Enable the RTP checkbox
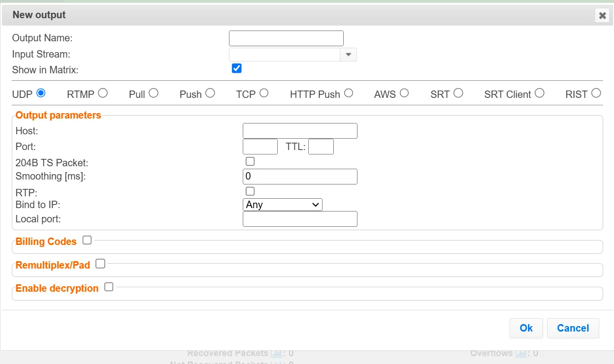Viewport: 614px width, 364px height. 250,191
